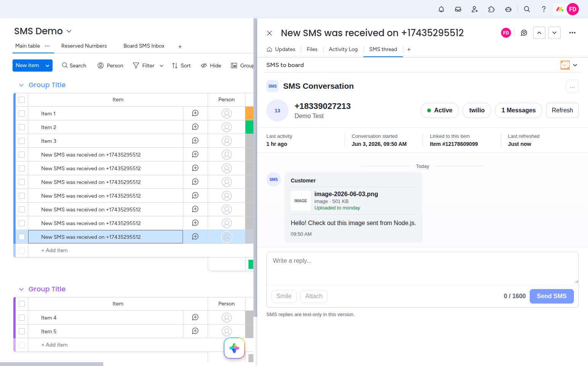The image size is (588, 366).
Task: Check the Item 3 checkbox
Action: coord(22,141)
